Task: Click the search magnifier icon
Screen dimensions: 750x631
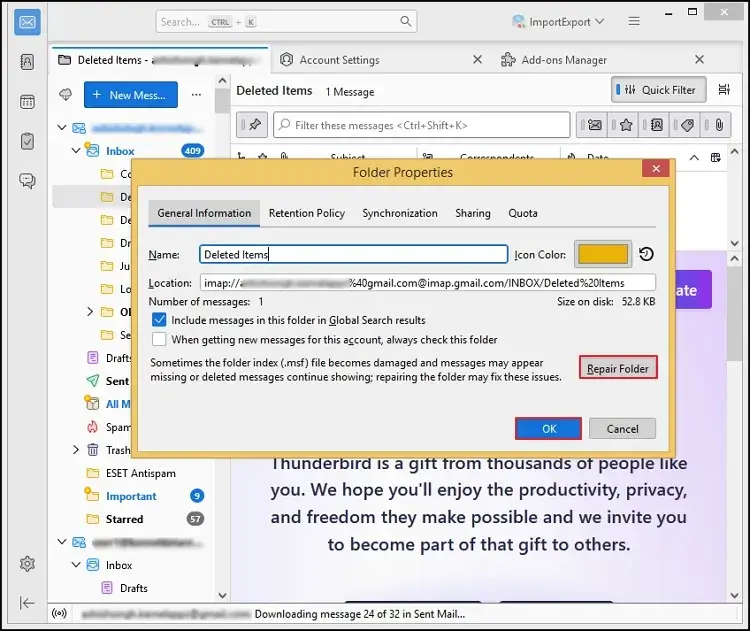Action: [x=405, y=22]
